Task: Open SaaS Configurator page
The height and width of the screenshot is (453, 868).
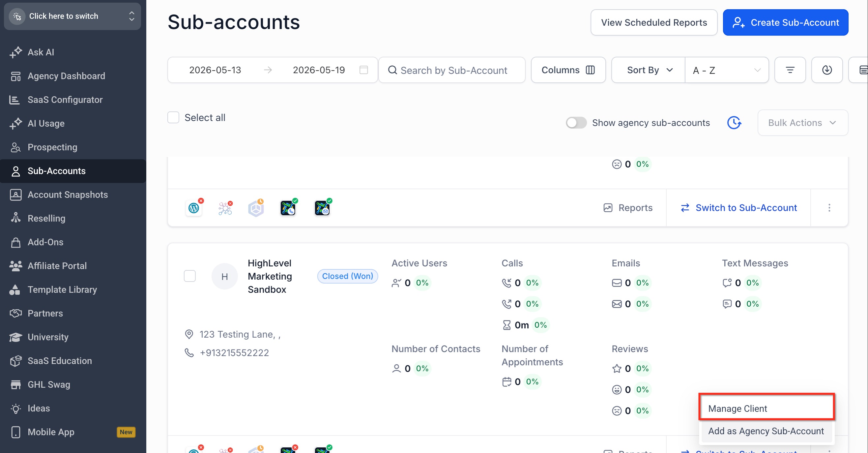Action: [x=73, y=100]
